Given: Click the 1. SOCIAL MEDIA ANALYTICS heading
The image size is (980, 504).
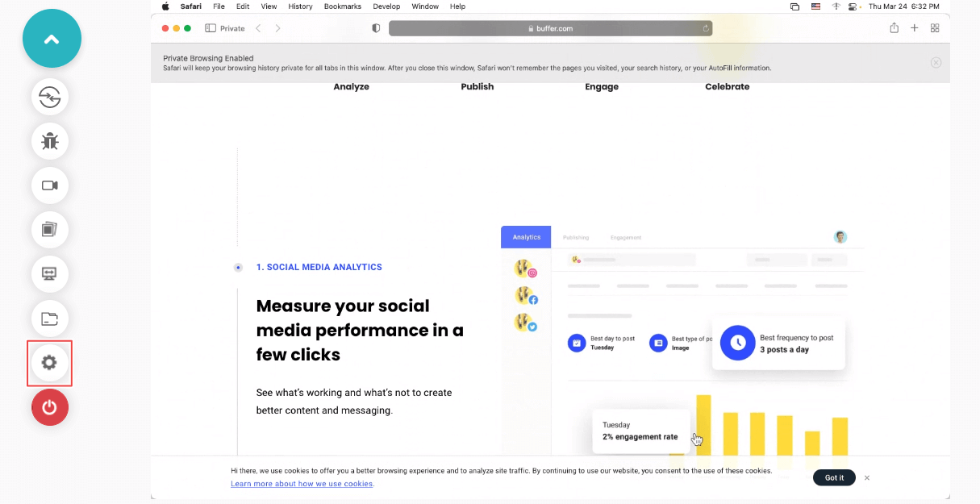Looking at the screenshot, I should point(319,267).
